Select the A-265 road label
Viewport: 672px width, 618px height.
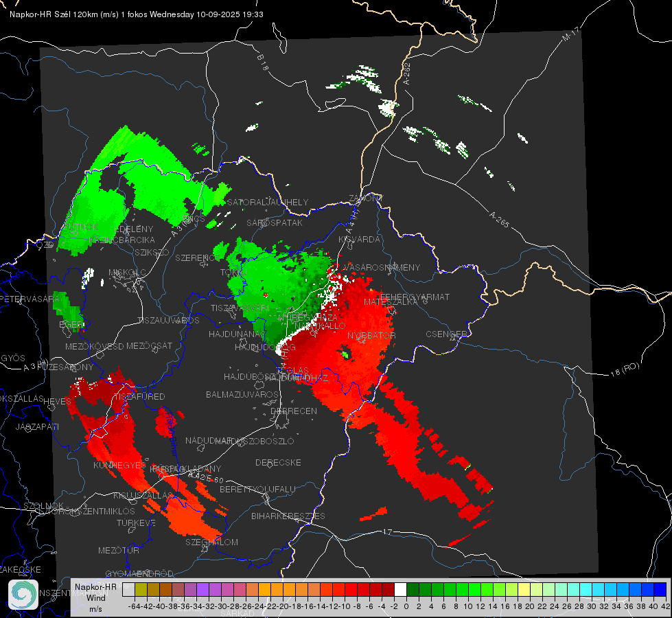[499, 219]
